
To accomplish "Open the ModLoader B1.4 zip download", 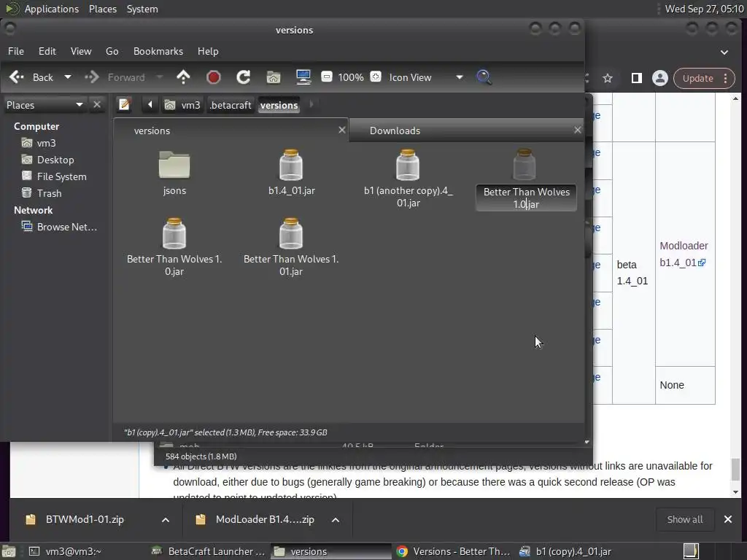I will 264,519.
